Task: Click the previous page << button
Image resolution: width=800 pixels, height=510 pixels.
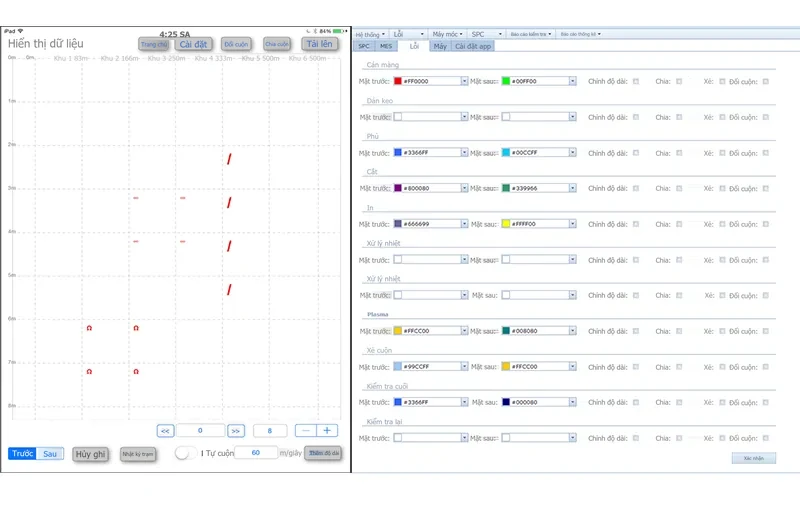Action: pyautogui.click(x=165, y=431)
